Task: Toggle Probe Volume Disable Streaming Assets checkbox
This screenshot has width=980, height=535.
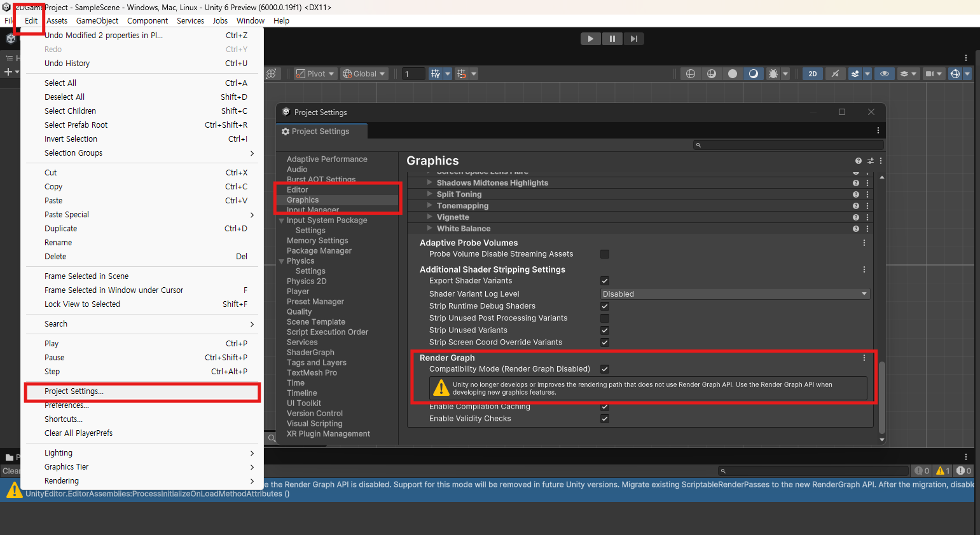Action: [x=605, y=254]
